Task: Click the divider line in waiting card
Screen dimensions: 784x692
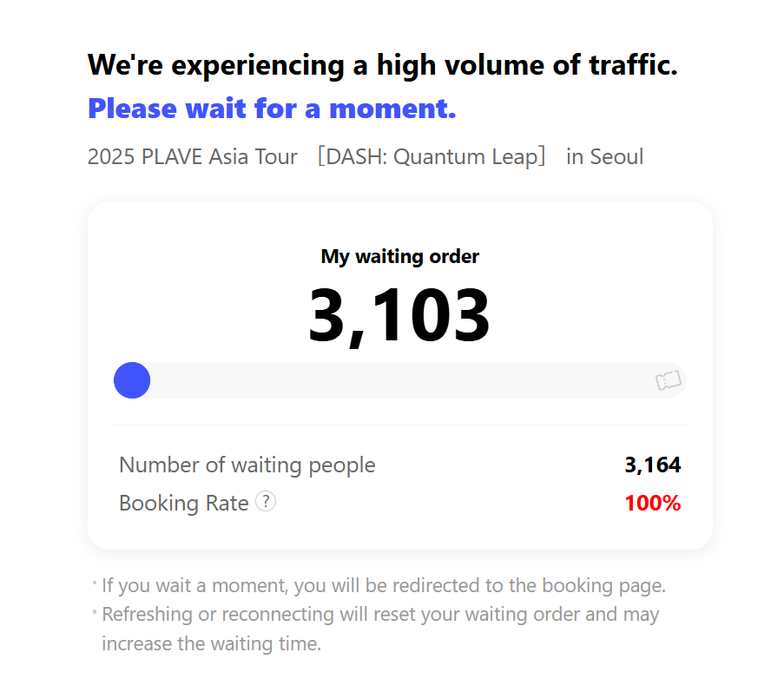Action: 400,425
